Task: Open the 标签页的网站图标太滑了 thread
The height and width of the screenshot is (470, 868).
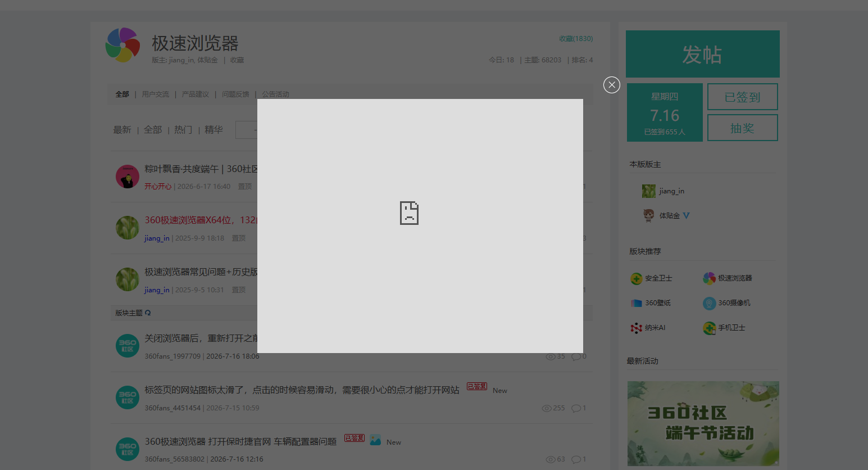Action: 302,390
